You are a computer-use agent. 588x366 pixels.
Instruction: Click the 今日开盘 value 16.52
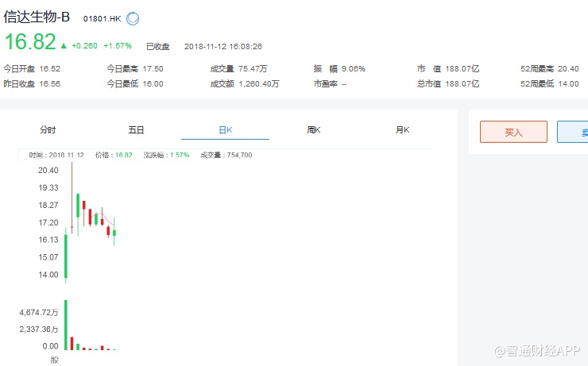pyautogui.click(x=50, y=69)
